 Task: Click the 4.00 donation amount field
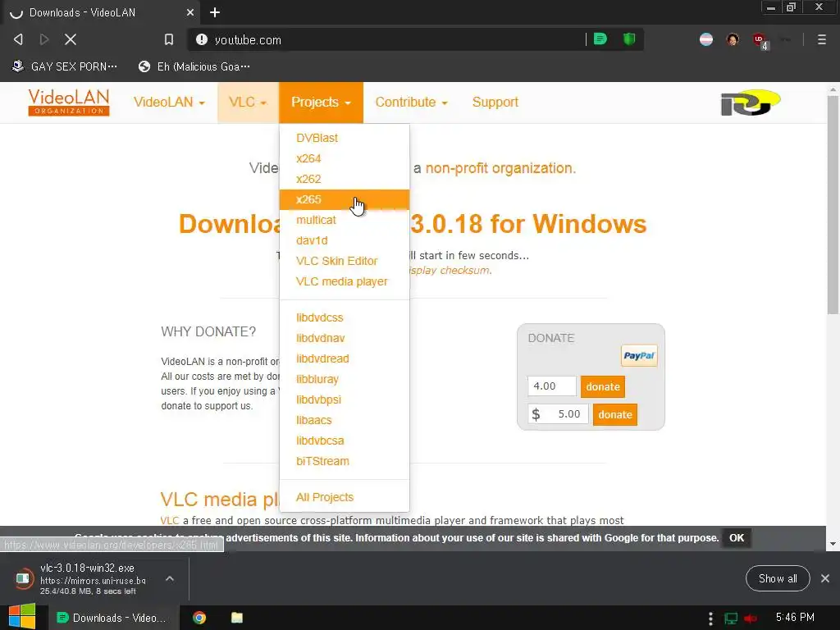pos(552,386)
